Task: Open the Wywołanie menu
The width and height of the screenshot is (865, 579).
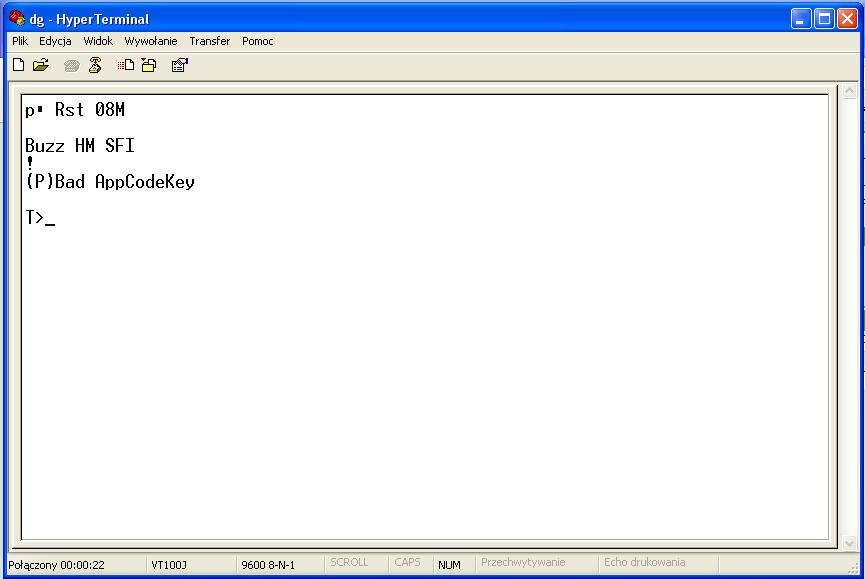Action: (x=151, y=41)
